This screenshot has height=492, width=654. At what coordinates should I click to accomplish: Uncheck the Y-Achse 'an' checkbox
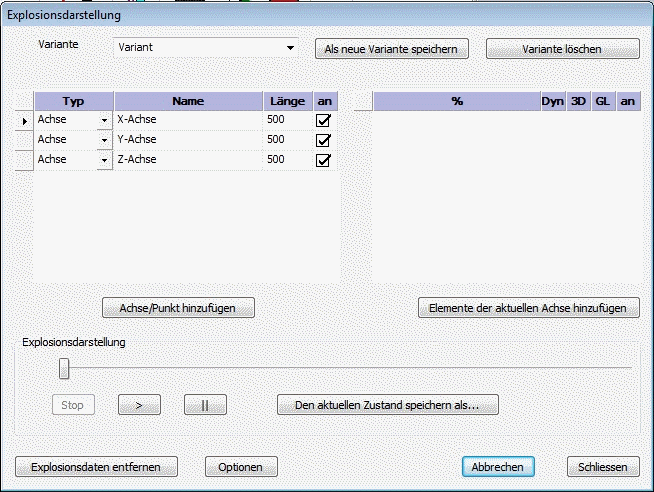point(323,141)
